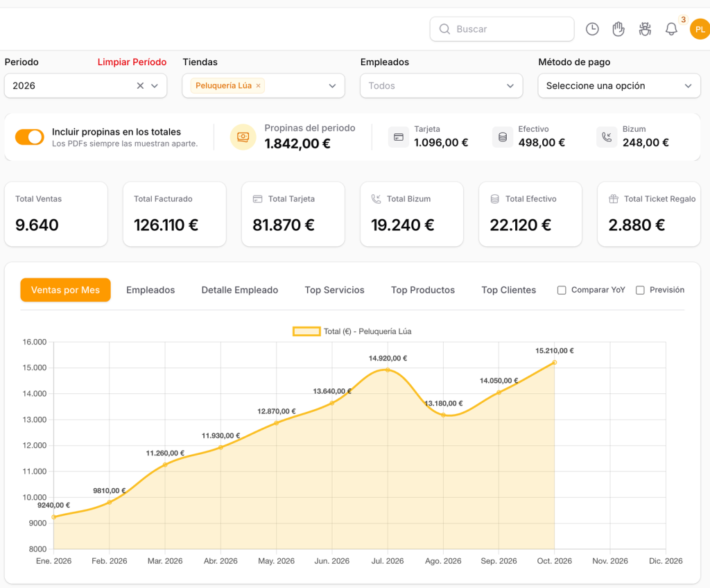Toggle the Total (€) legend color swatch
This screenshot has width=710, height=588.
pos(306,331)
